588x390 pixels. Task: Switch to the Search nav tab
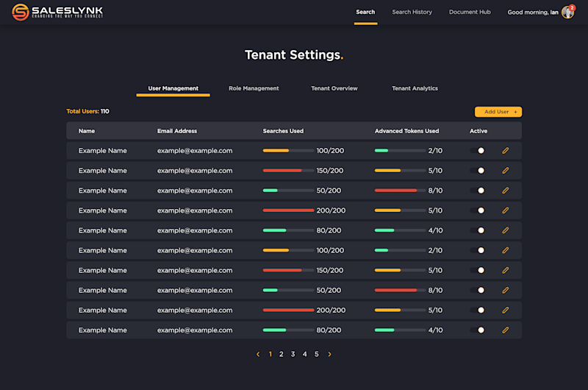click(365, 12)
